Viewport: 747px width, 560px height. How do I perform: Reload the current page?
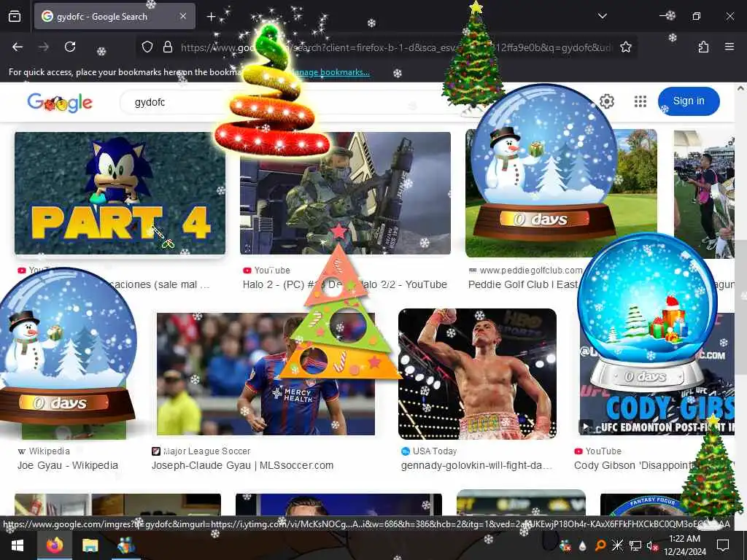pos(70,47)
